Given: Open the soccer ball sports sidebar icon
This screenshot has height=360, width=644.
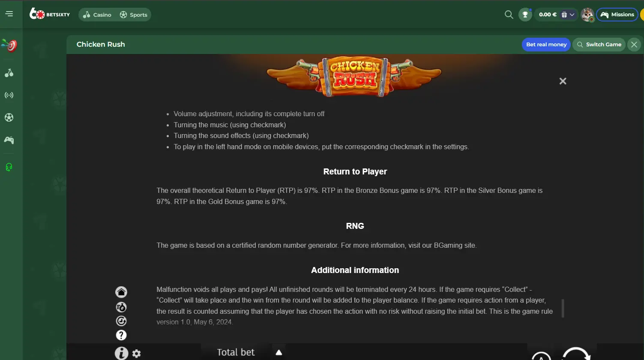Looking at the screenshot, I should (9, 117).
